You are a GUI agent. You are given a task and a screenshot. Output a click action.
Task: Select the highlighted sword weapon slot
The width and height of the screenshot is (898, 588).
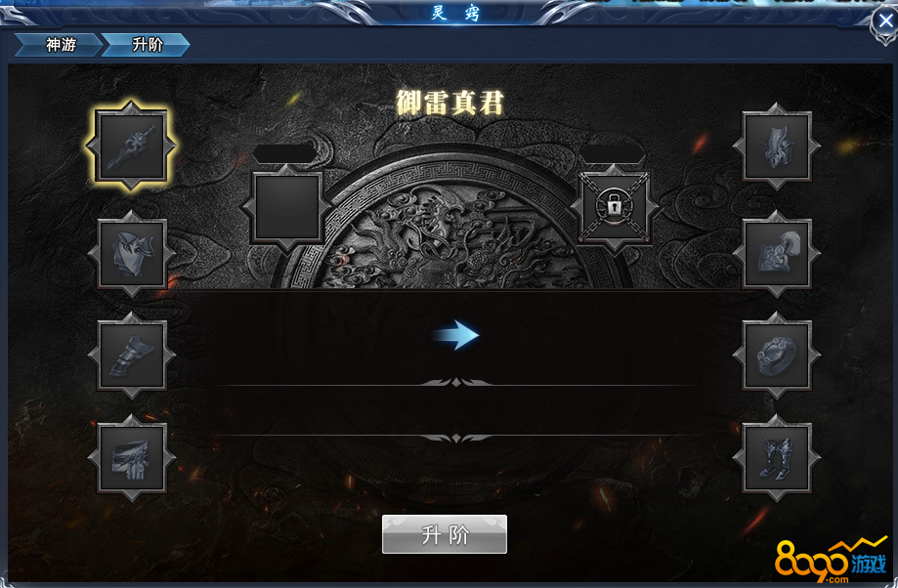coord(131,146)
